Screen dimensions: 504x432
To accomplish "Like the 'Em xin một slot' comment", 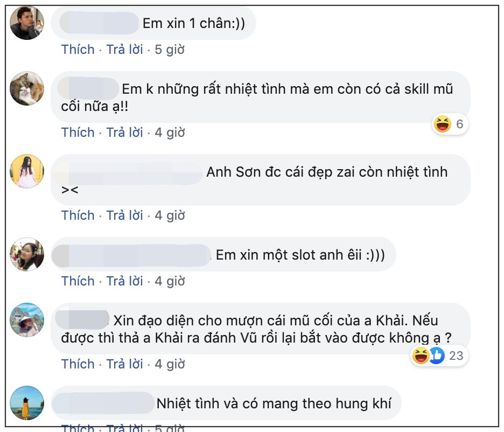I will click(78, 281).
